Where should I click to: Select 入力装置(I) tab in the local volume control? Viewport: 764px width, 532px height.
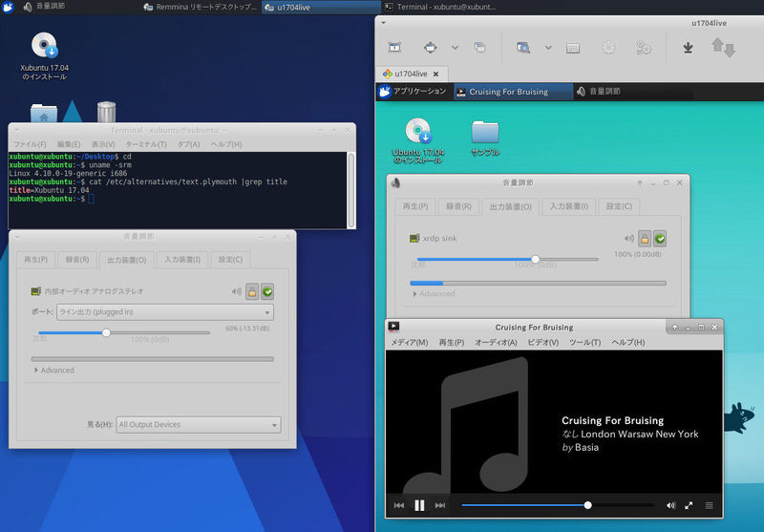tap(182, 259)
